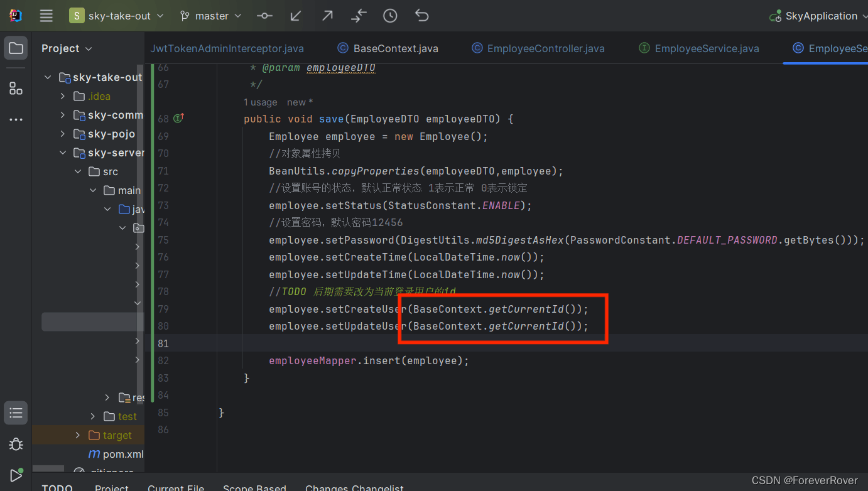Open the main hamburger menu

46,16
